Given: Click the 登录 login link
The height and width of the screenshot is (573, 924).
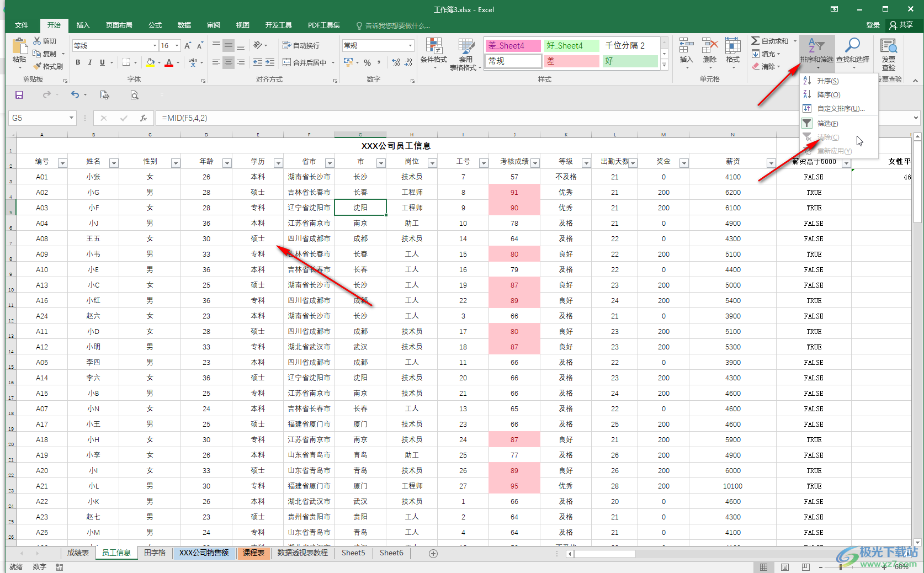Looking at the screenshot, I should (x=873, y=25).
